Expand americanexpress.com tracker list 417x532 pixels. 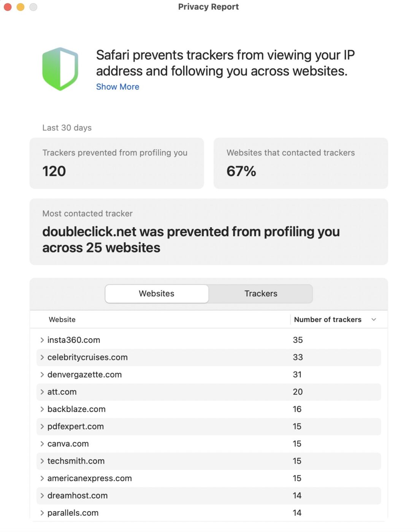[x=42, y=478]
